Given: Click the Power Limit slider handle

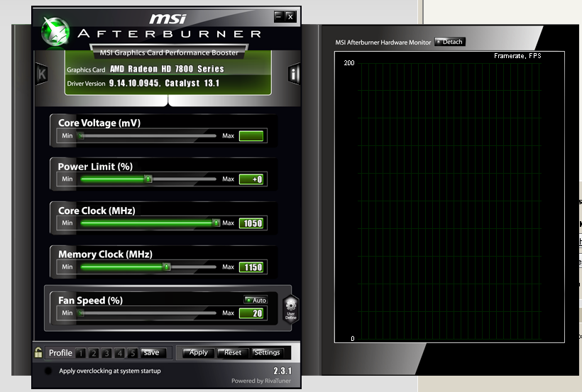Looking at the screenshot, I should pos(148,179).
